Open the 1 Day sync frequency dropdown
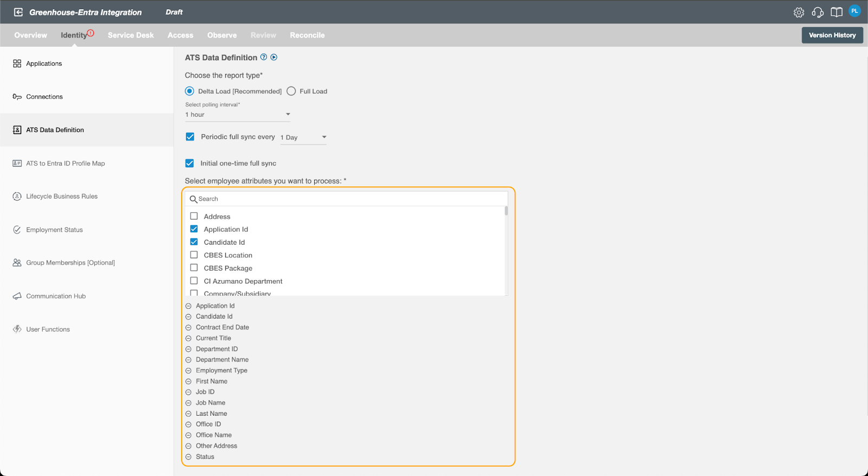 click(303, 137)
